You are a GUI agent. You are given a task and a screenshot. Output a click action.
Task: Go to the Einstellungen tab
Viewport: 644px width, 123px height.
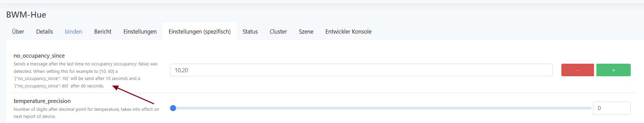tap(140, 32)
